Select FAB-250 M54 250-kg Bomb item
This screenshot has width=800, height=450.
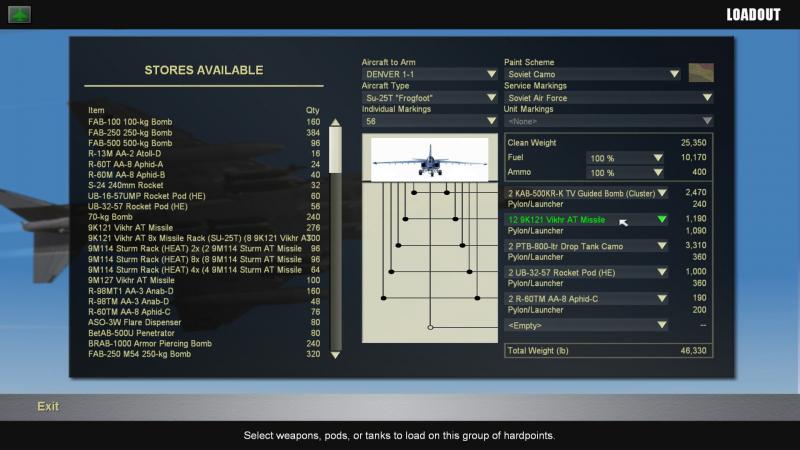coord(204,354)
